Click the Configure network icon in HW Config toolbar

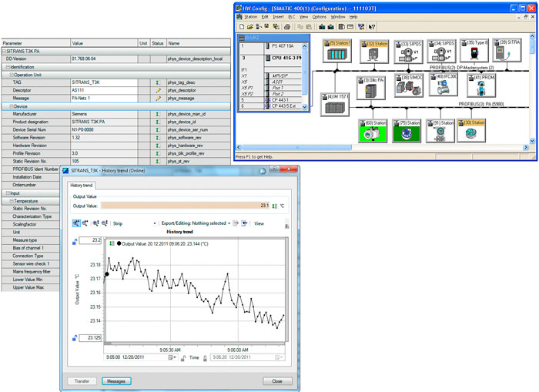click(361, 26)
